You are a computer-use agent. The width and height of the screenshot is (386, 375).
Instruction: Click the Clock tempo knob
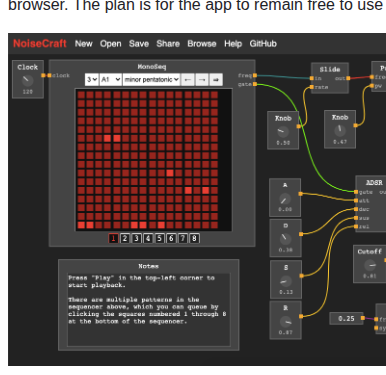(27, 80)
